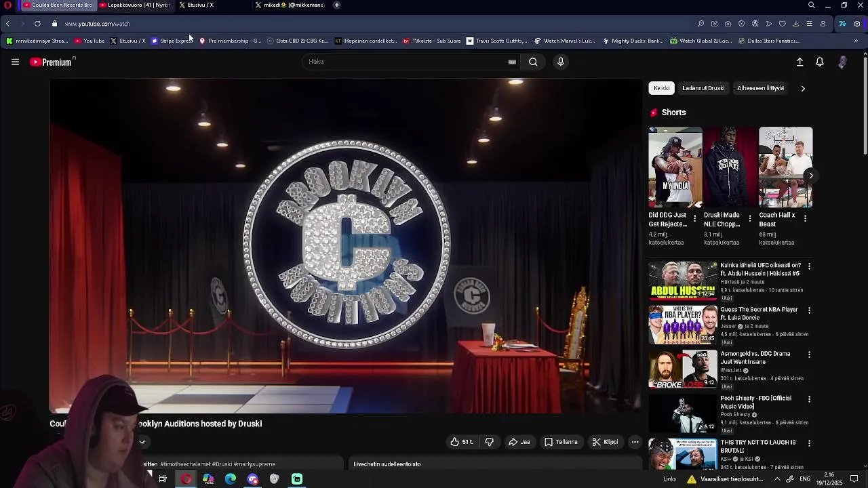
Task: Open options for Pooh Shiesty video
Action: tap(809, 399)
